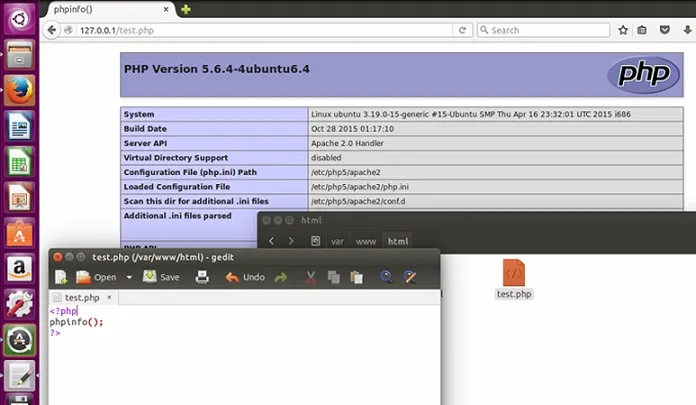Open System Settings from dock

pos(19,305)
